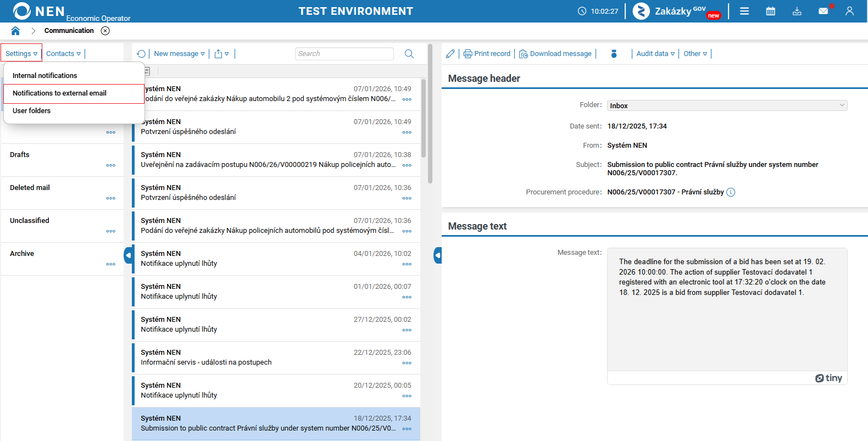Open the Contacts dropdown

click(x=63, y=53)
